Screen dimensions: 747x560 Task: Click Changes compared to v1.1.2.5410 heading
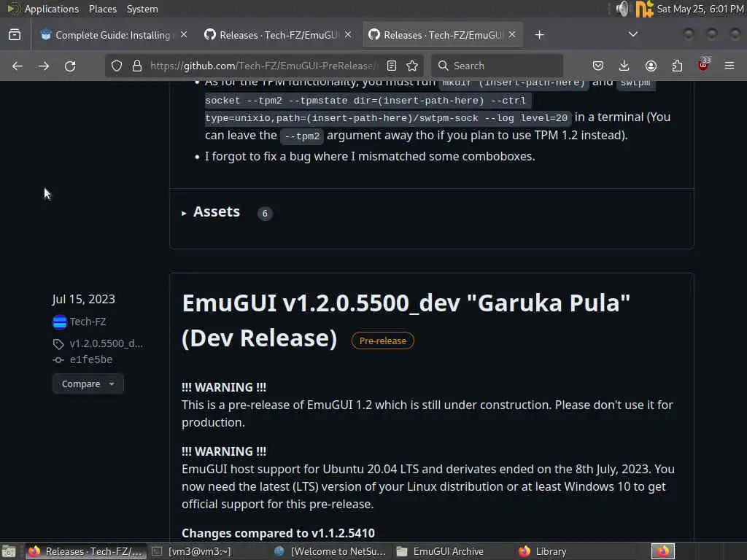tap(278, 533)
